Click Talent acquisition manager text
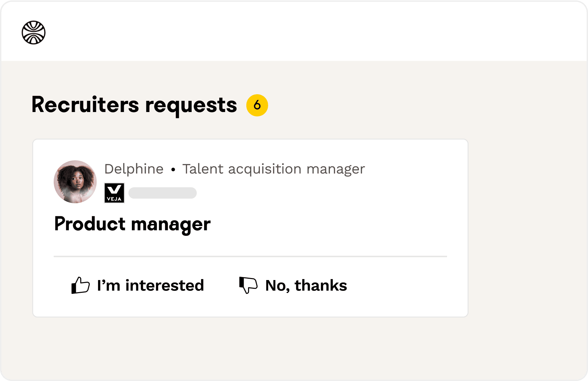588x381 pixels. (273, 169)
